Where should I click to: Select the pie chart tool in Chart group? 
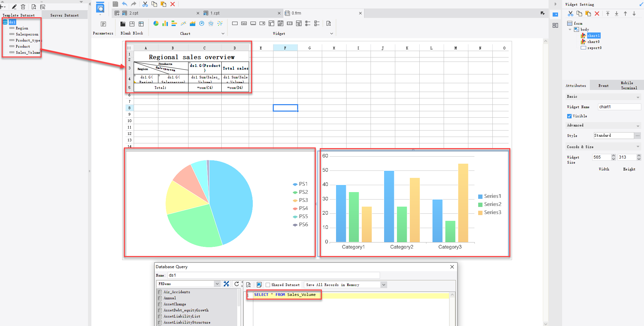coord(156,23)
